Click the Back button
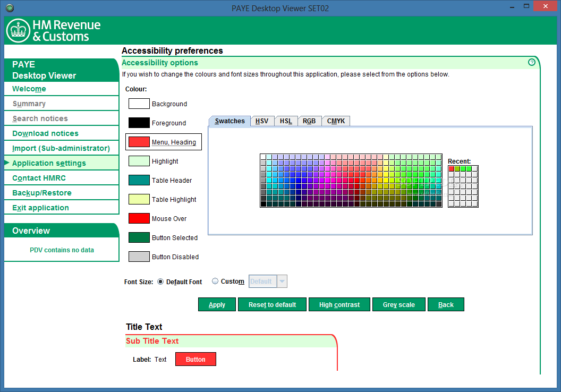Viewport: 561px width, 392px height. (x=446, y=304)
